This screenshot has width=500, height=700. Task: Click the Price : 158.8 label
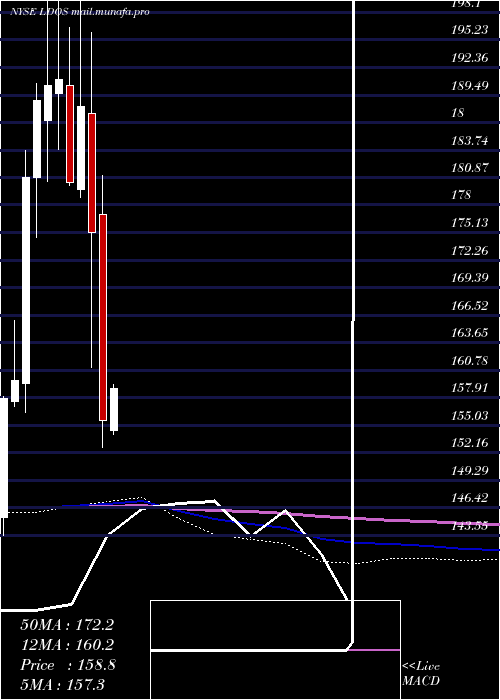pyautogui.click(x=68, y=665)
